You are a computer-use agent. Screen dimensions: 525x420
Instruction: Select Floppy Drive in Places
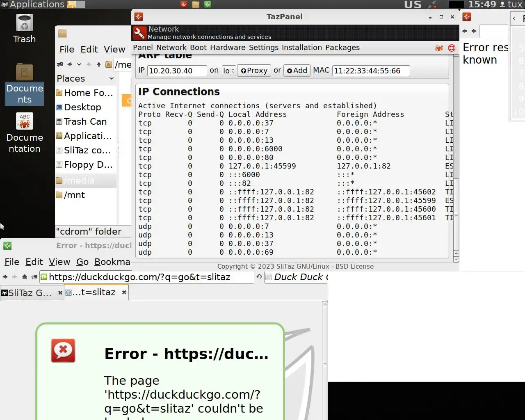click(86, 164)
